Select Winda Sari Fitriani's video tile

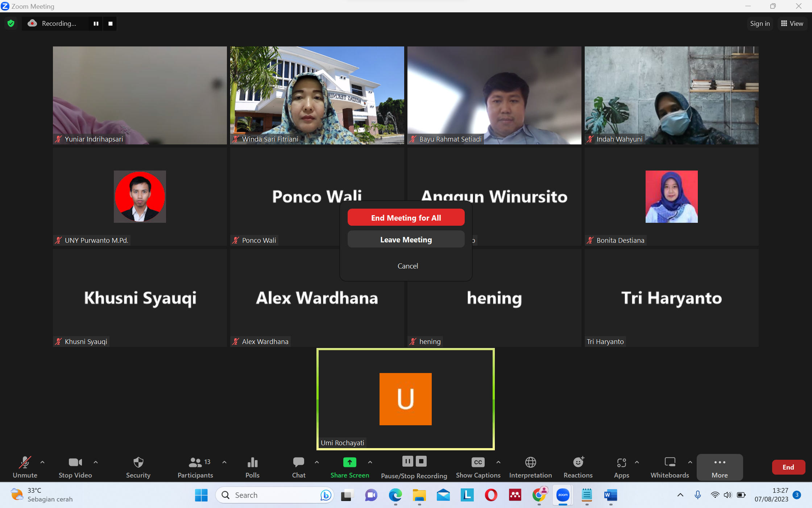[x=317, y=95]
